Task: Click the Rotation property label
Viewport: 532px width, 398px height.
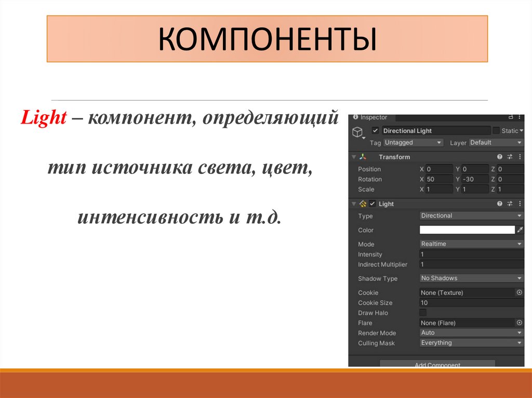Action: coord(370,179)
